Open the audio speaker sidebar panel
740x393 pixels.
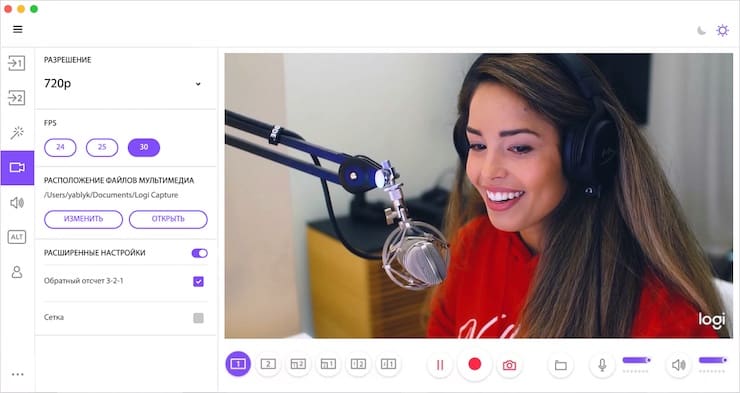pyautogui.click(x=17, y=202)
